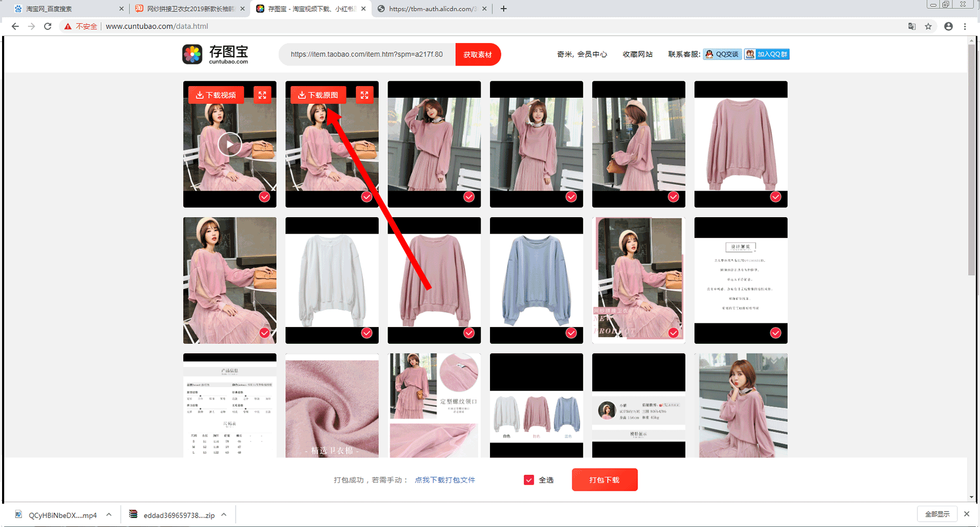Expand the second image to fullscreen
This screenshot has height=527, width=980.
coord(365,95)
